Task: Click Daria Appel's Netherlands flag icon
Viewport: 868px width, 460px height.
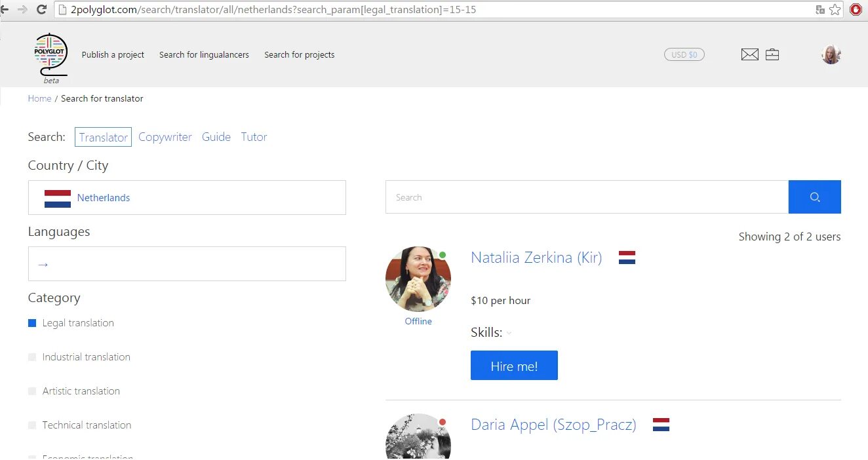Action: pyautogui.click(x=661, y=425)
